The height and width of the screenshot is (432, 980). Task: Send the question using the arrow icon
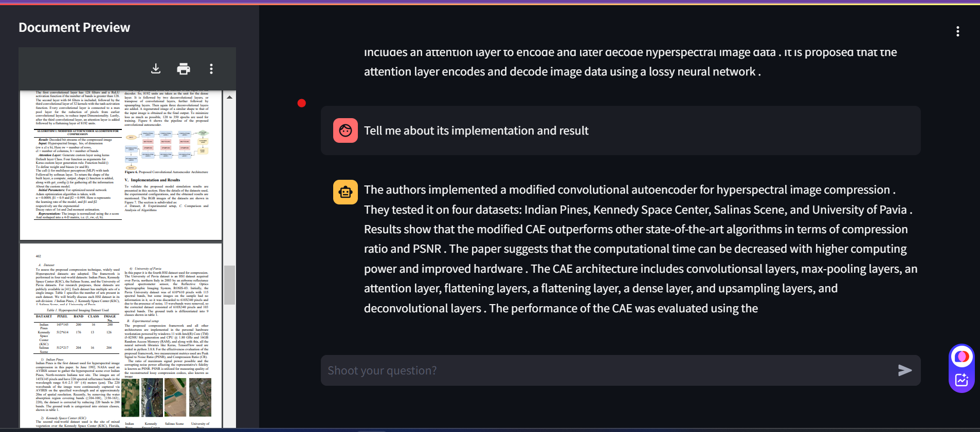coord(906,370)
